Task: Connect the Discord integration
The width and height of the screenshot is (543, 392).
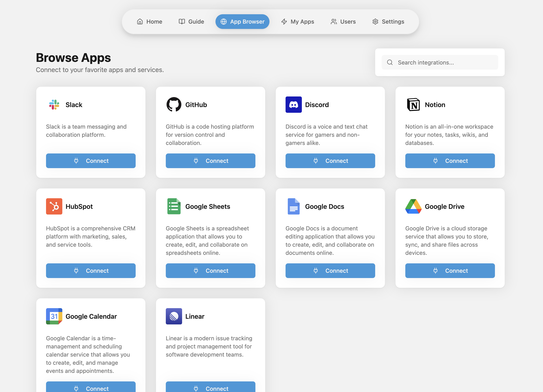Action: (330, 161)
